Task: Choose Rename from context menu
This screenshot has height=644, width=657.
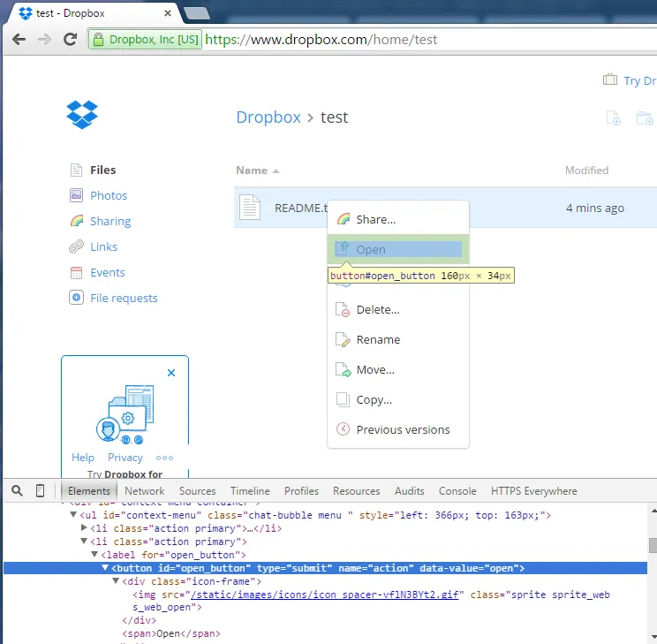Action: click(398, 339)
